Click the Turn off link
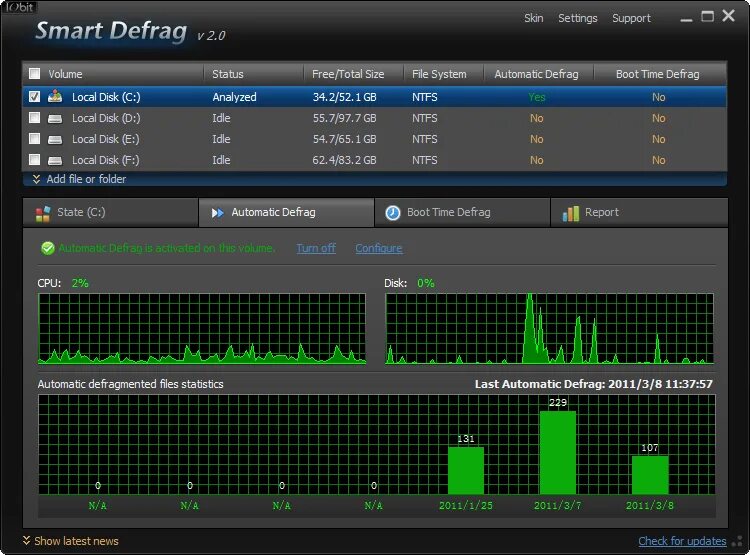Screen dimensions: 750x555 click(x=316, y=248)
